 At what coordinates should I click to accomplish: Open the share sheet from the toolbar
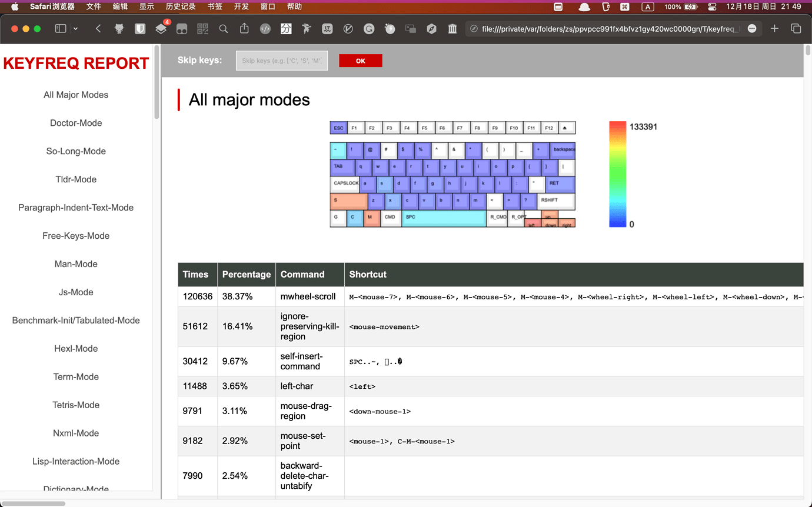click(x=244, y=28)
